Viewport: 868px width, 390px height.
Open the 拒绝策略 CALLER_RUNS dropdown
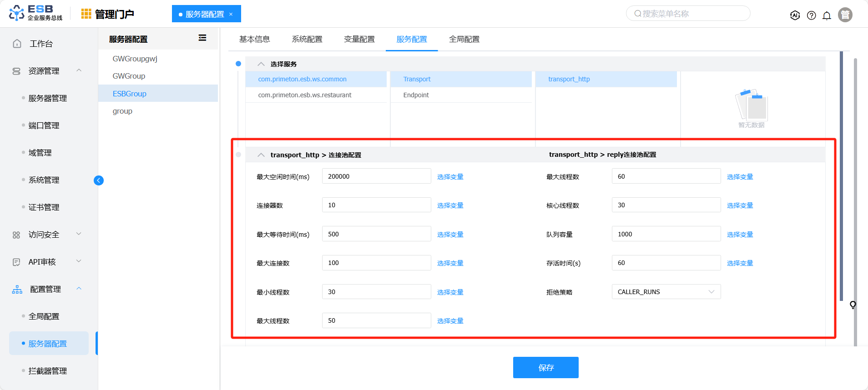[x=666, y=292]
